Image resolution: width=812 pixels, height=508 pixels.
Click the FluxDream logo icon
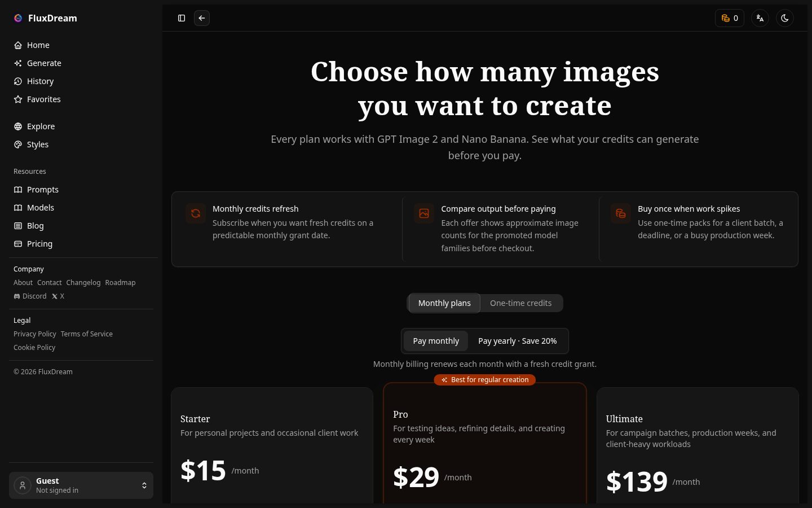[x=18, y=18]
